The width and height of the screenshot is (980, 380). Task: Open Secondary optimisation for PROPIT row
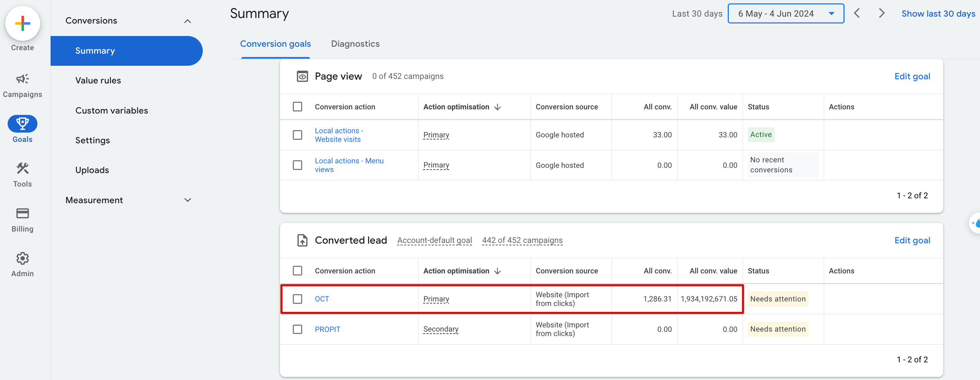[x=440, y=329]
